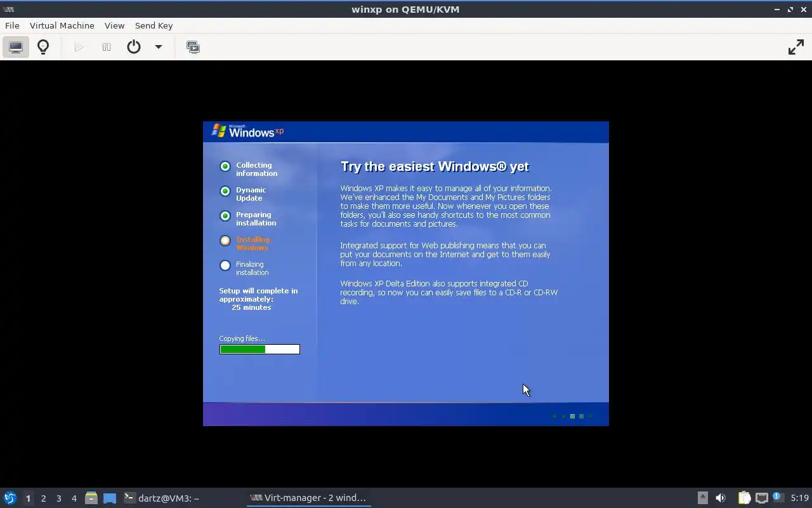
Task: Click the 'Copying files...' status label
Action: click(242, 338)
